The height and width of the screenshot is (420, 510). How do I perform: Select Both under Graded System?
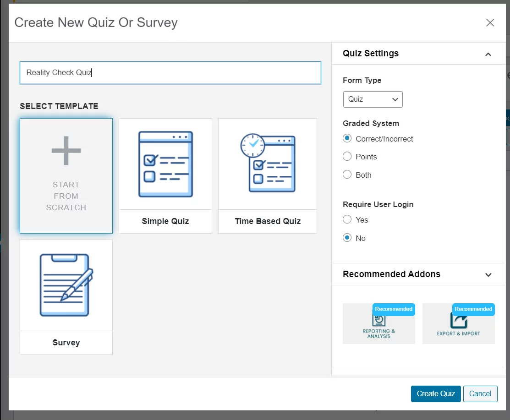(x=347, y=175)
